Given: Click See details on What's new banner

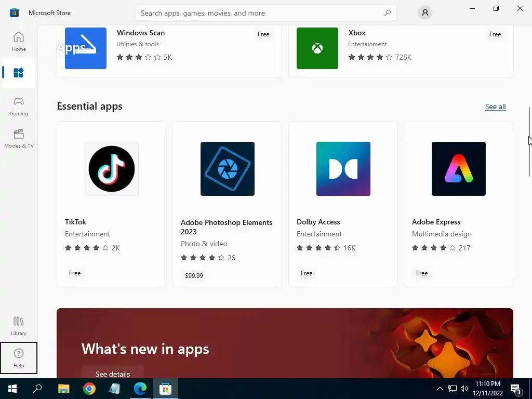Looking at the screenshot, I should pyautogui.click(x=113, y=374).
